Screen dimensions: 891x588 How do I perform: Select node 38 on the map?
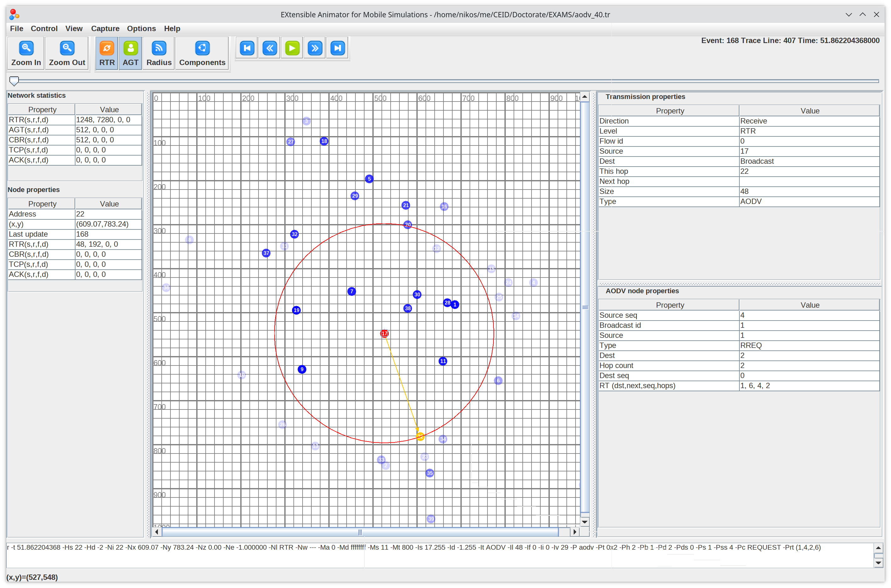pyautogui.click(x=408, y=308)
